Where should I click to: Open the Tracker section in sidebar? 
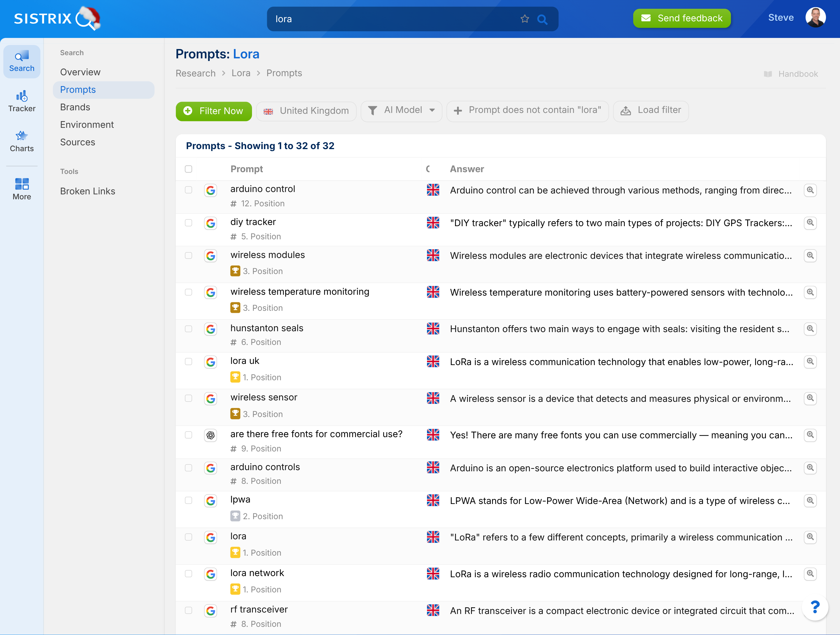click(x=22, y=101)
